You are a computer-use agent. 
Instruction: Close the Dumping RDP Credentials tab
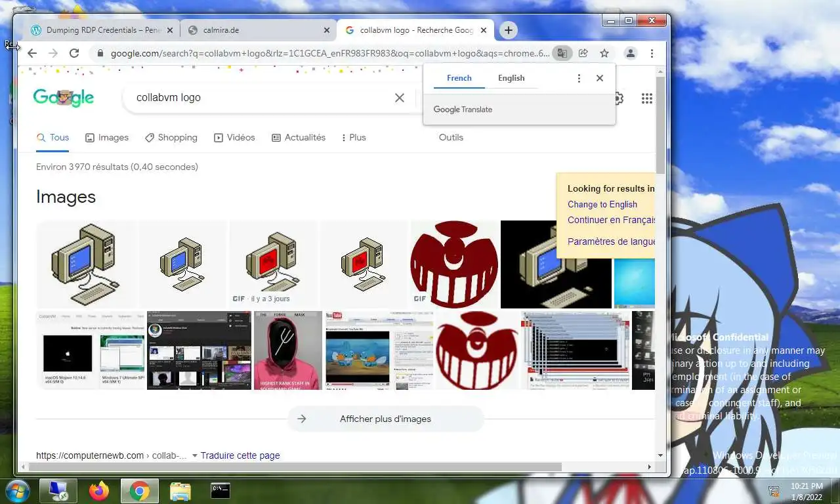click(170, 30)
